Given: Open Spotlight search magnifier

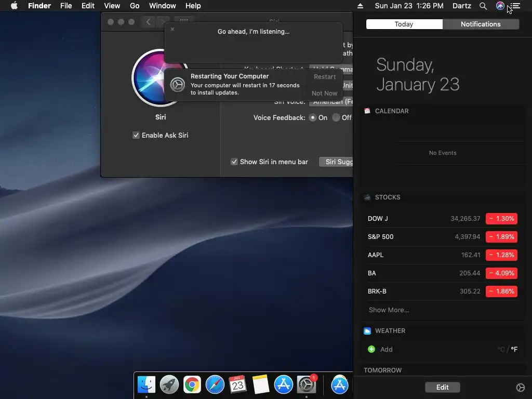Looking at the screenshot, I should pyautogui.click(x=483, y=6).
